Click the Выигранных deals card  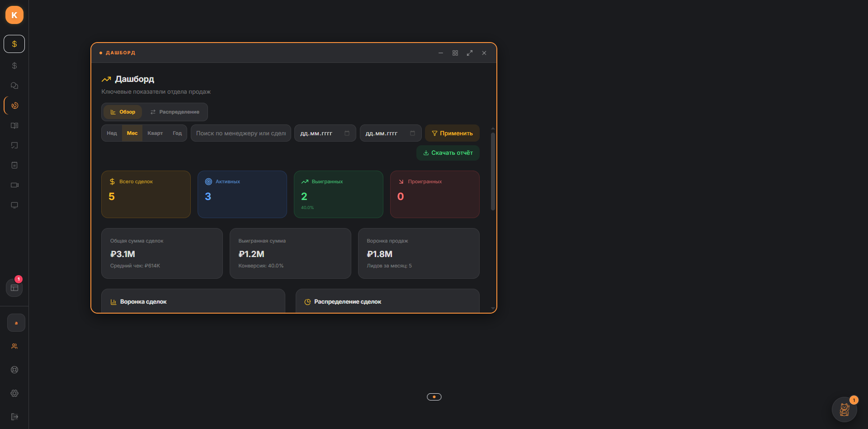(339, 194)
